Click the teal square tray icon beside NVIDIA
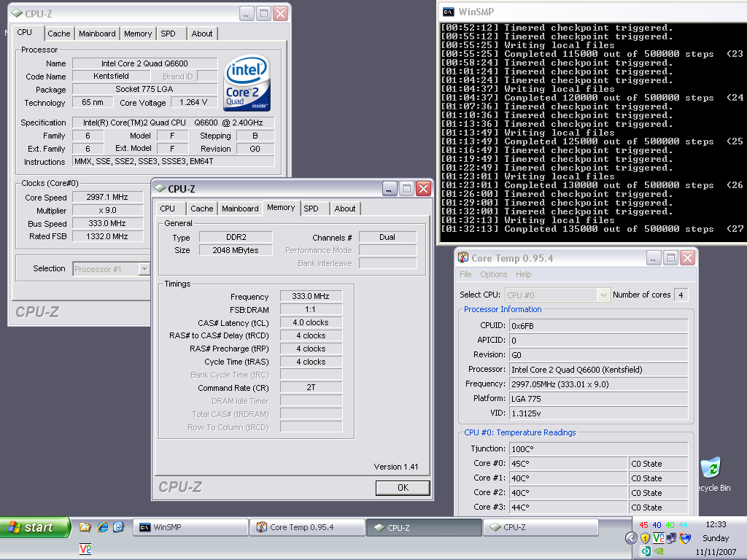Image resolution: width=747 pixels, height=560 pixels. [x=645, y=551]
